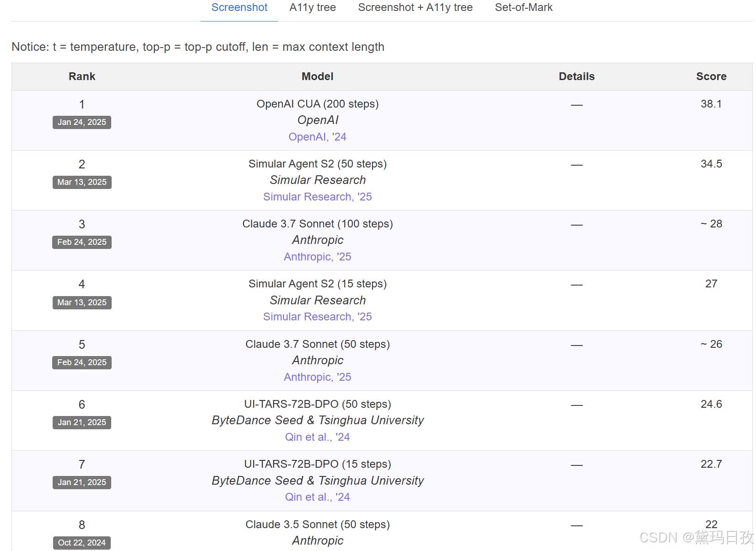Click the Jan 24, 2025 date badge
Image resolution: width=756 pixels, height=551 pixels.
[x=82, y=122]
